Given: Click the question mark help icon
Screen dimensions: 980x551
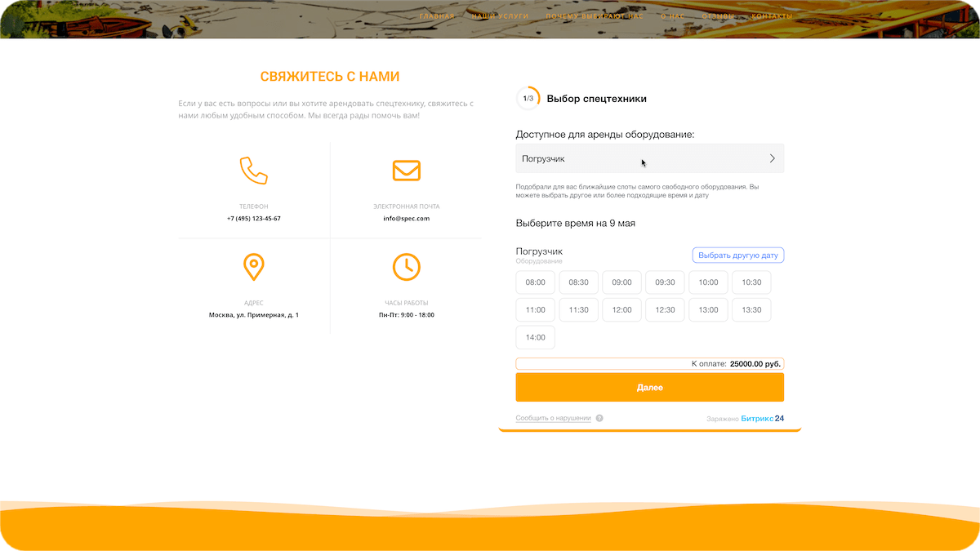Looking at the screenshot, I should click(599, 419).
